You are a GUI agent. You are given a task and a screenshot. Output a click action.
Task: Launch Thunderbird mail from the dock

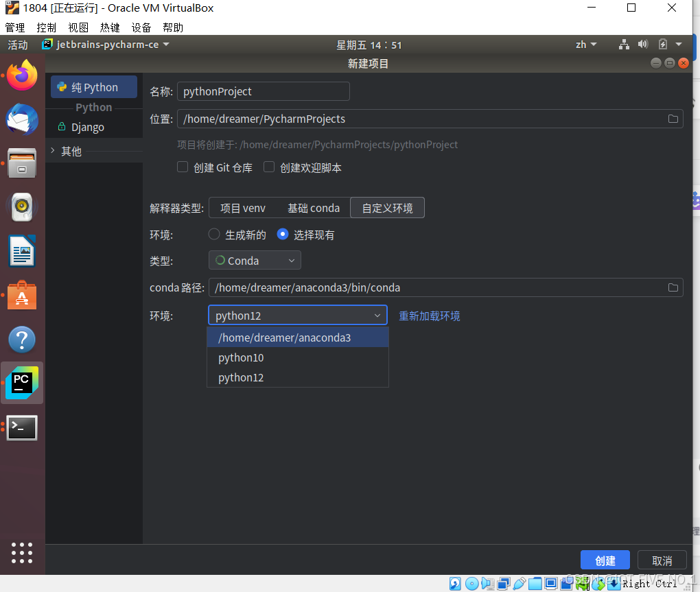pos(22,119)
